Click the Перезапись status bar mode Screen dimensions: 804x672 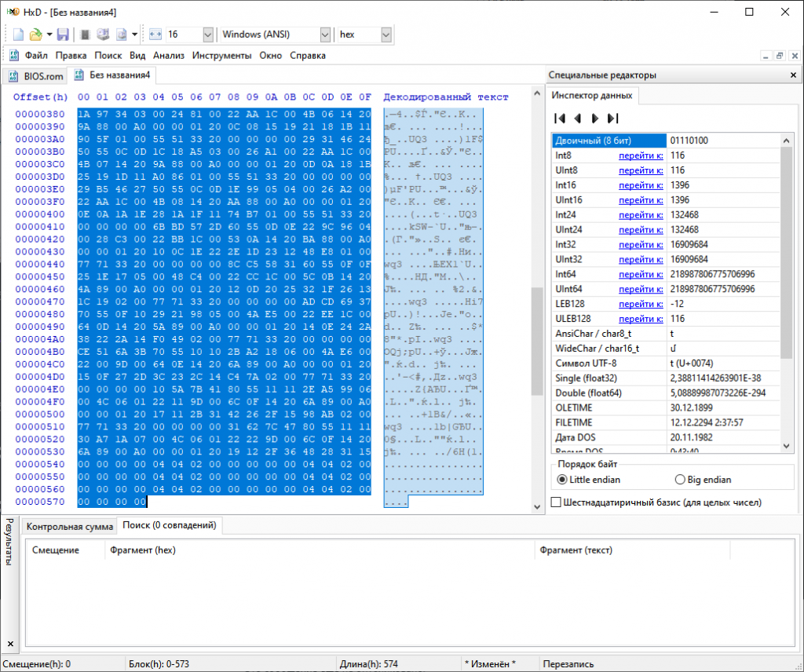[x=568, y=664]
